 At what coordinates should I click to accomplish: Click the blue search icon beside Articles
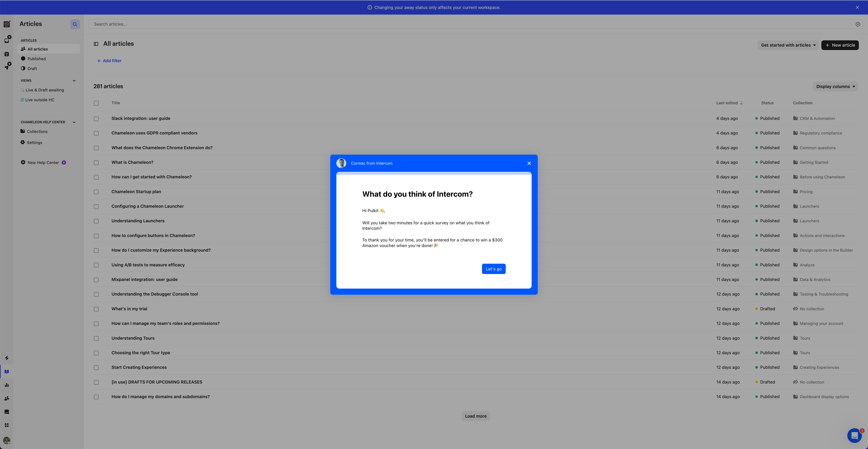75,24
